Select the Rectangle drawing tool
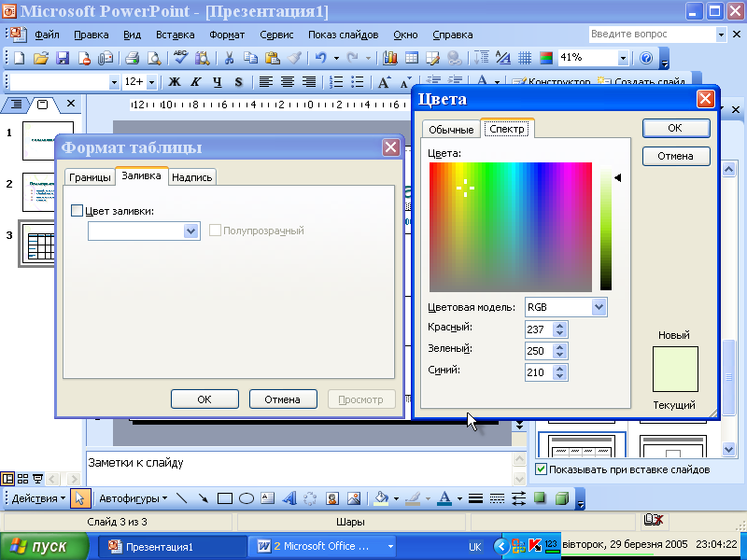Viewport: 747px width, 560px height. (224, 498)
